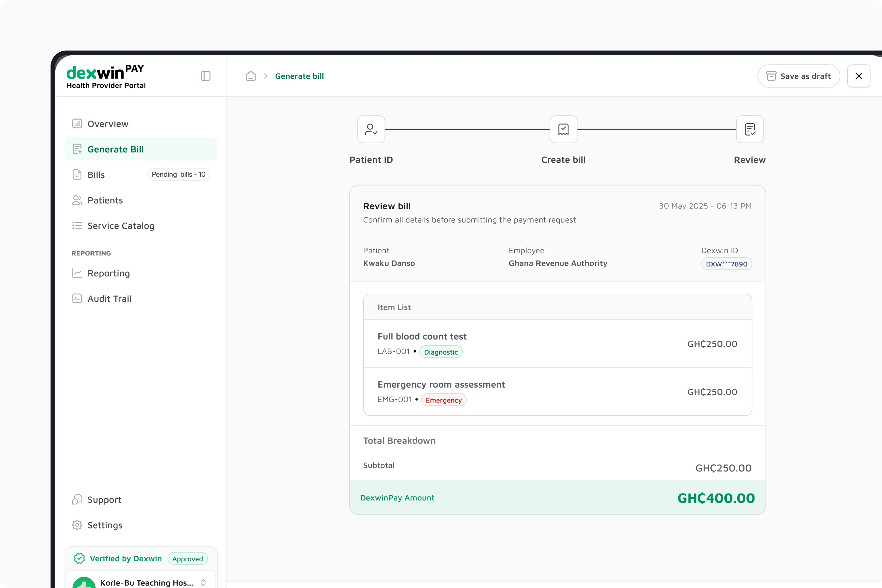
Task: Go to the Review step icon
Action: (750, 129)
